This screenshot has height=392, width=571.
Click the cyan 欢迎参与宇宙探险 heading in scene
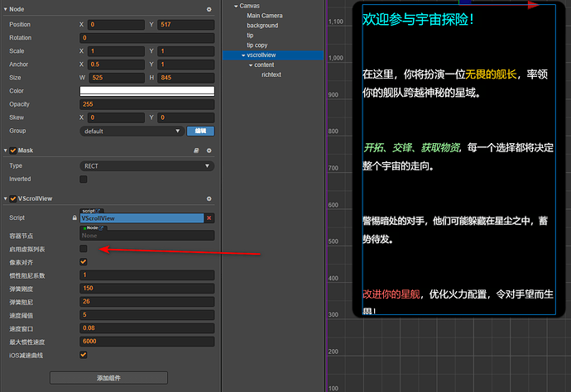click(418, 19)
